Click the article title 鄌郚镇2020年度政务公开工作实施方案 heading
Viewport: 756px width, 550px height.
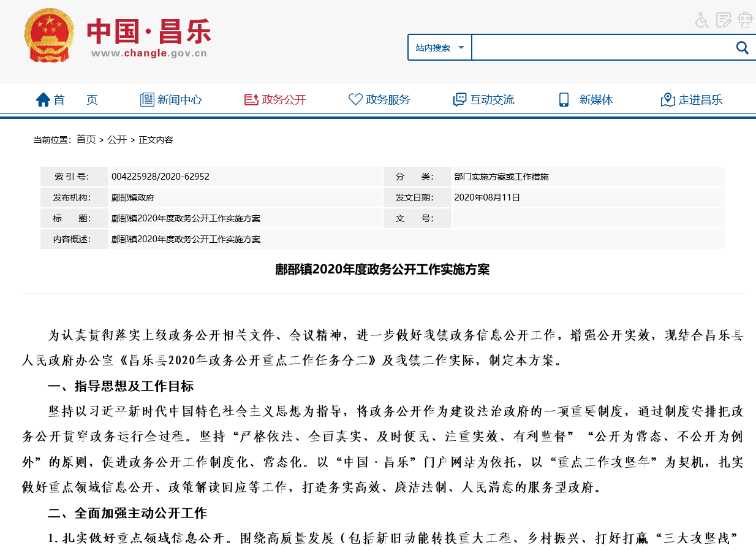click(x=382, y=270)
